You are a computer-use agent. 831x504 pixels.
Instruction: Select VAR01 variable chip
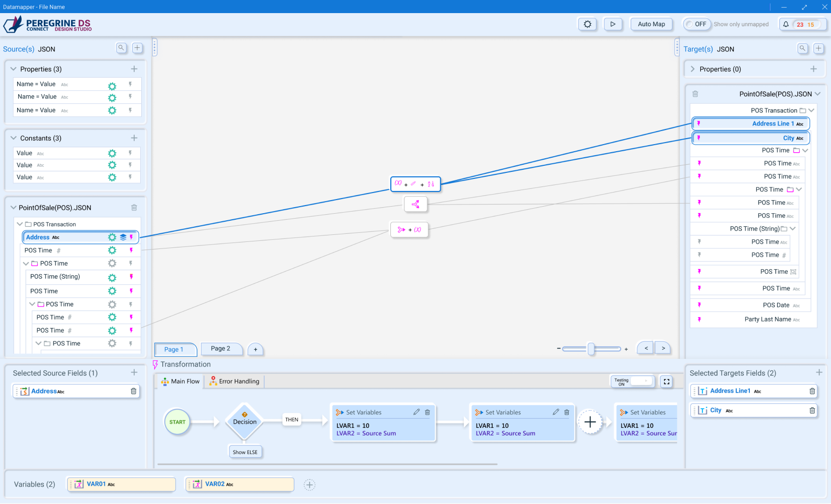(122, 484)
